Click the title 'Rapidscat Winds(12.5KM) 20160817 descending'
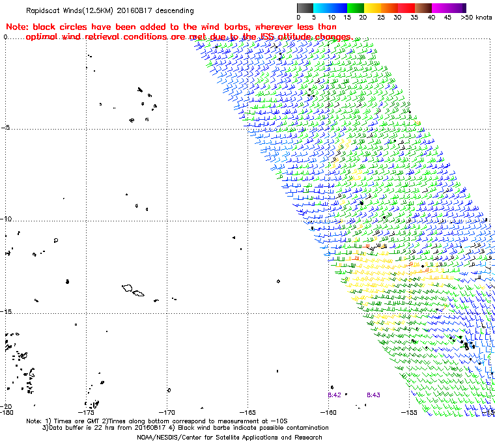The width and height of the screenshot is (495, 448). [x=110, y=10]
